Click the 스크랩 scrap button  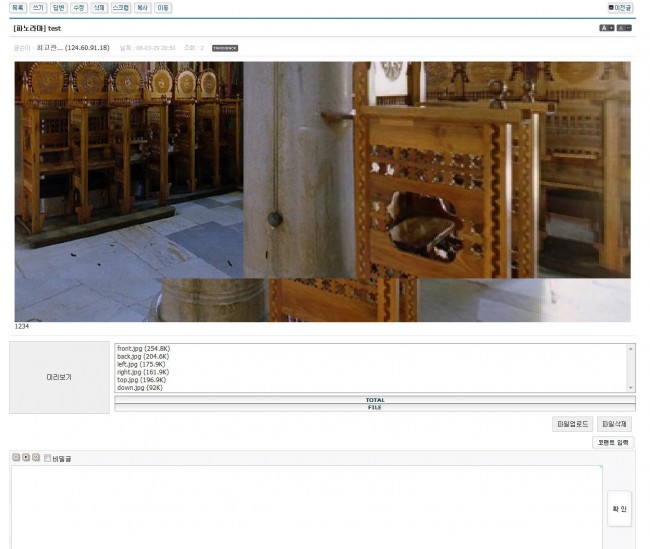click(x=120, y=7)
